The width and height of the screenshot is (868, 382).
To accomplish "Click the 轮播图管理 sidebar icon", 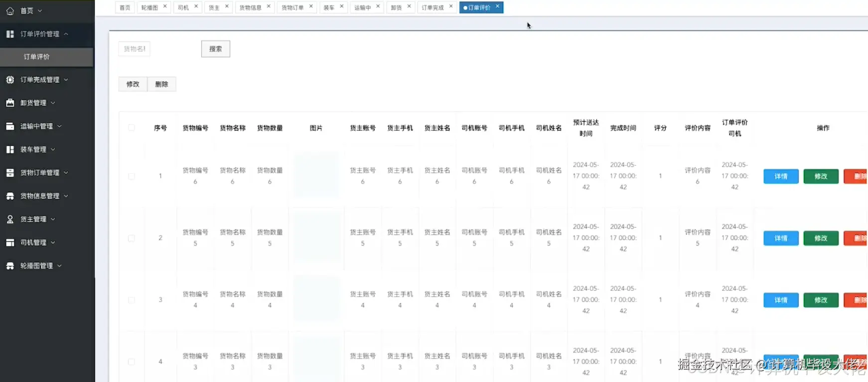I will [10, 266].
